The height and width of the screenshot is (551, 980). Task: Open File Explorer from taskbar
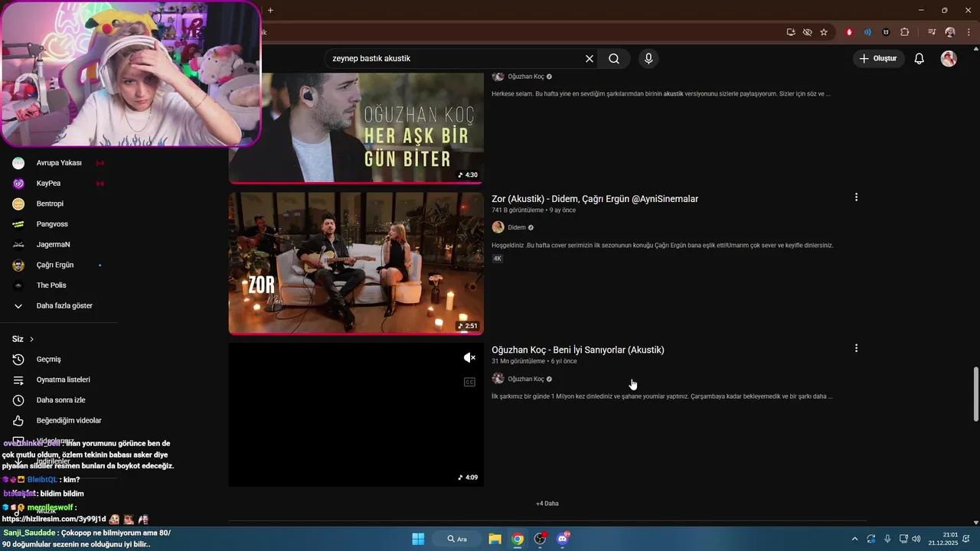[495, 539]
